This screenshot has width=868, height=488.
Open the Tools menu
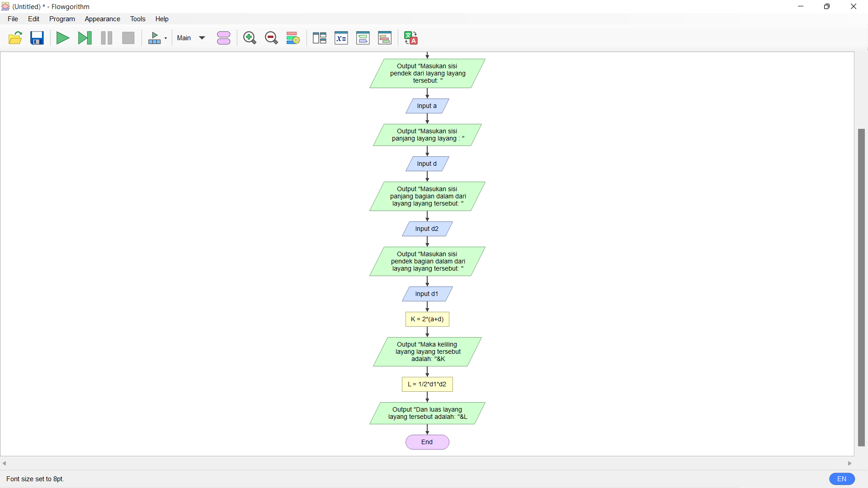(x=138, y=19)
